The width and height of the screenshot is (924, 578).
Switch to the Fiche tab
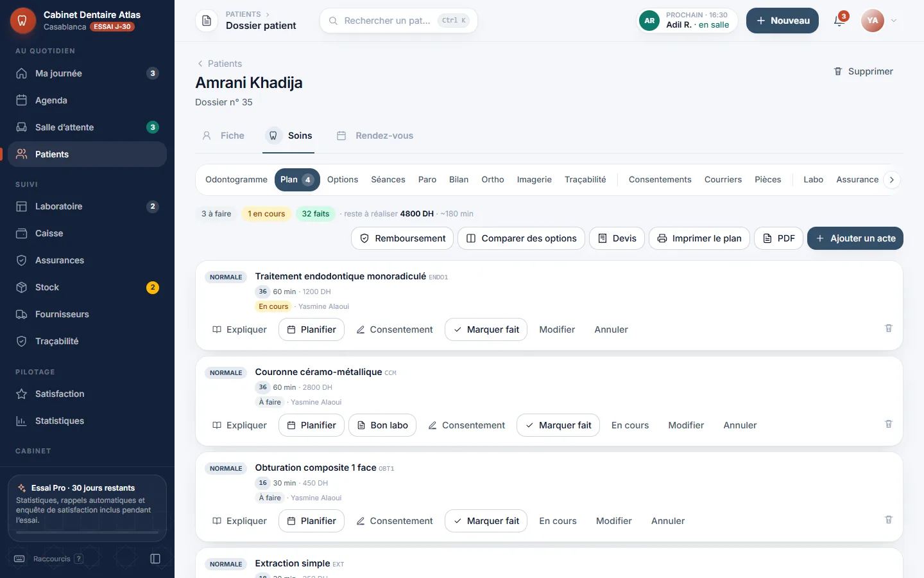click(x=223, y=136)
